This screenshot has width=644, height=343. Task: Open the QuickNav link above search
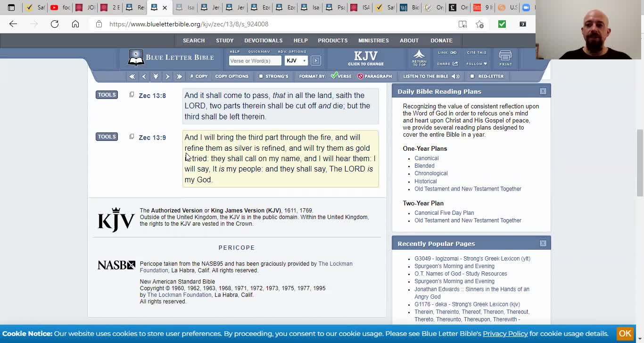[x=259, y=51]
